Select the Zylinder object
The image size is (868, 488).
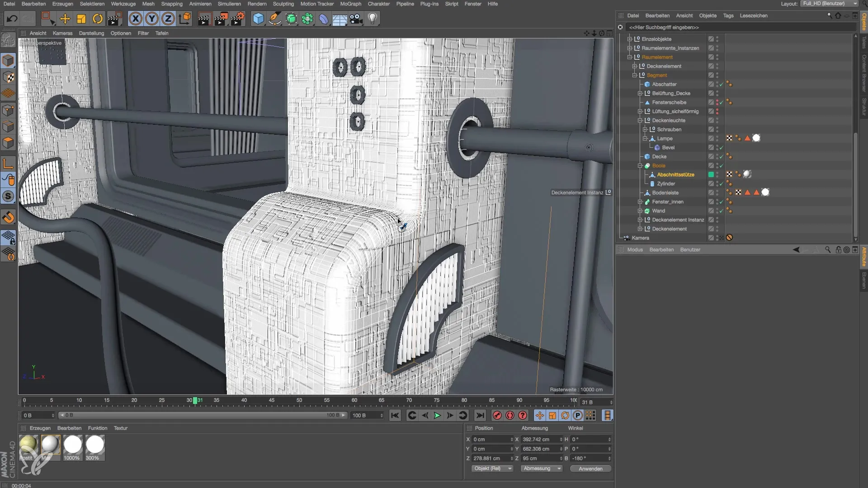point(666,184)
